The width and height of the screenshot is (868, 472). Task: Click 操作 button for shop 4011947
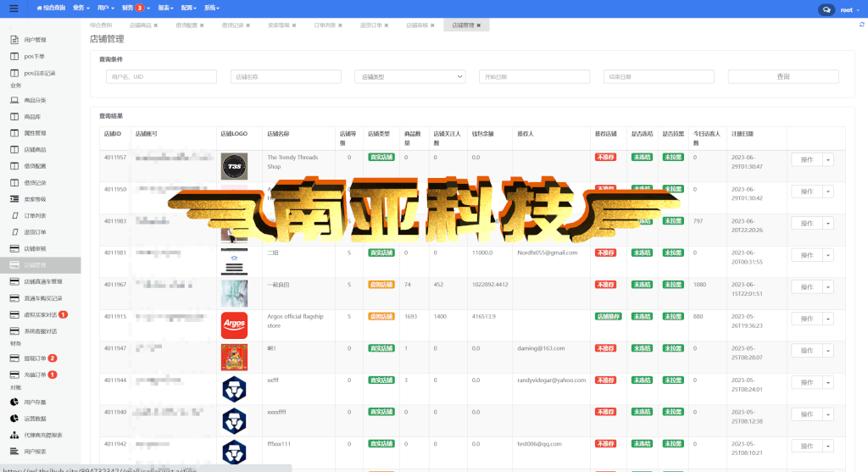point(807,351)
